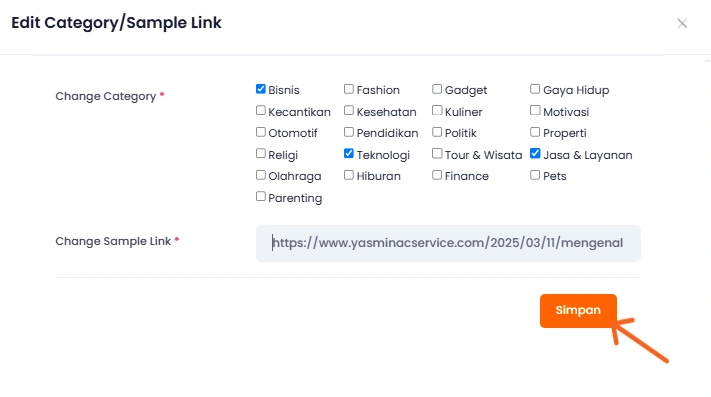The image size is (711, 397).
Task: Tick the Parenting checkbox
Action: pyautogui.click(x=261, y=196)
